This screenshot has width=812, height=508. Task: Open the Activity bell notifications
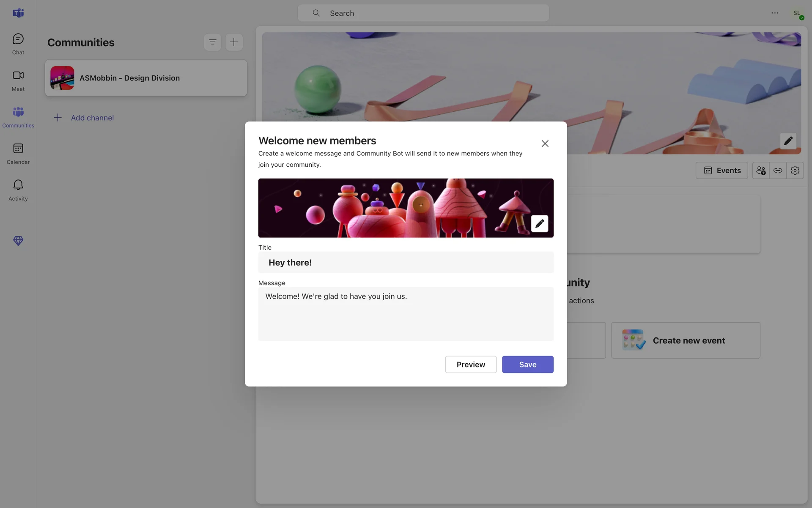click(x=18, y=190)
